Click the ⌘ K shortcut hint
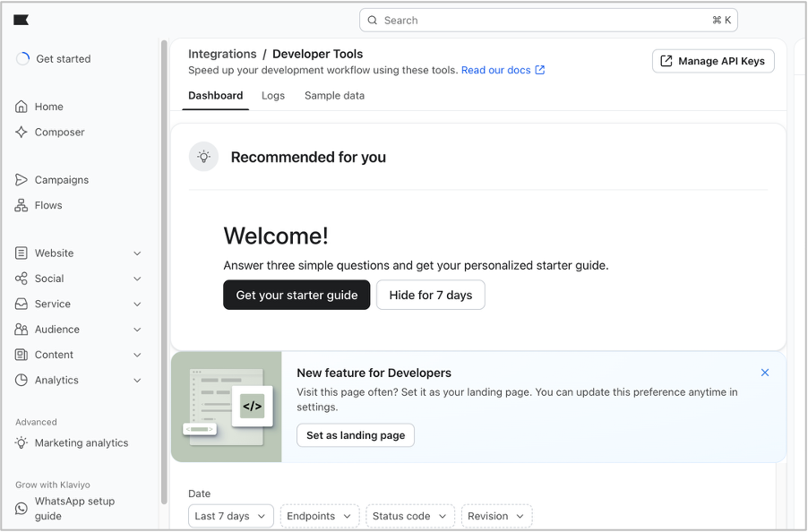 click(x=721, y=20)
